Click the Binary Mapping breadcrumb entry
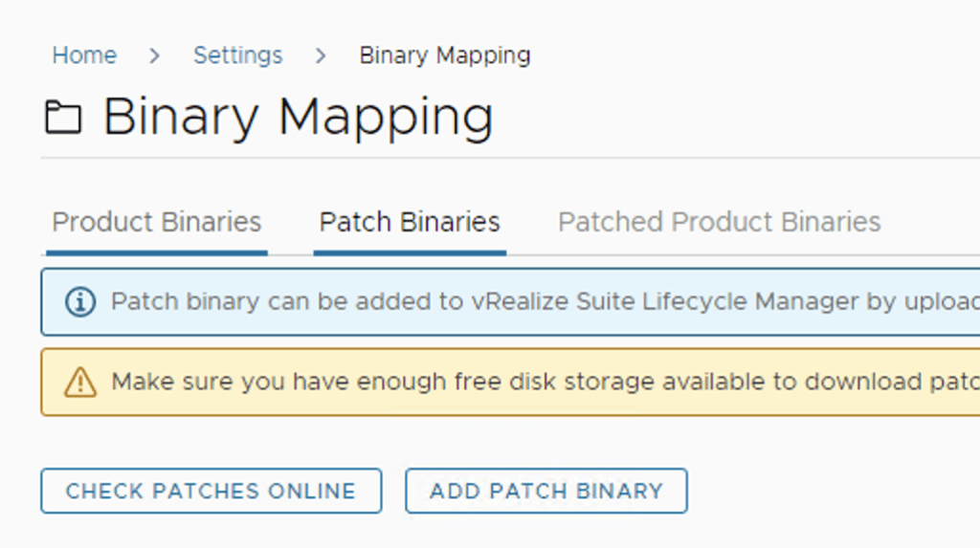 tap(445, 55)
